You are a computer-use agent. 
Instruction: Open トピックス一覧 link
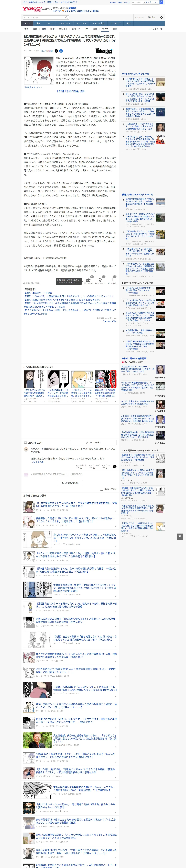pos(155,29)
